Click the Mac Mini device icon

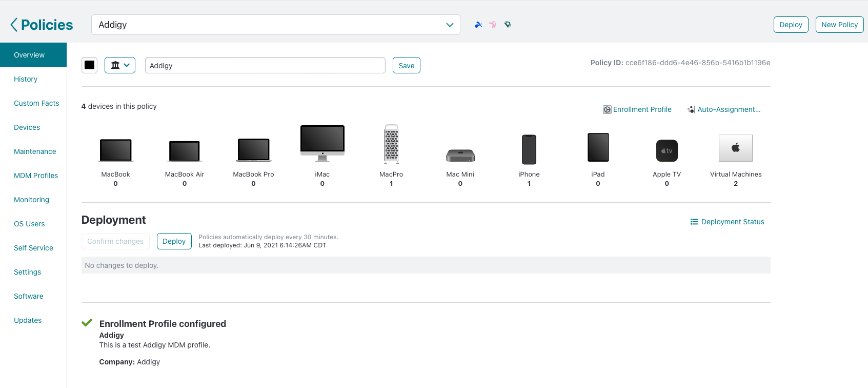click(460, 156)
